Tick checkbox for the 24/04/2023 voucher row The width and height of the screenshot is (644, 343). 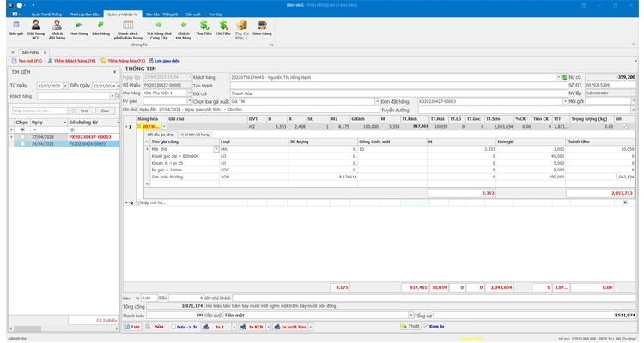click(x=21, y=144)
